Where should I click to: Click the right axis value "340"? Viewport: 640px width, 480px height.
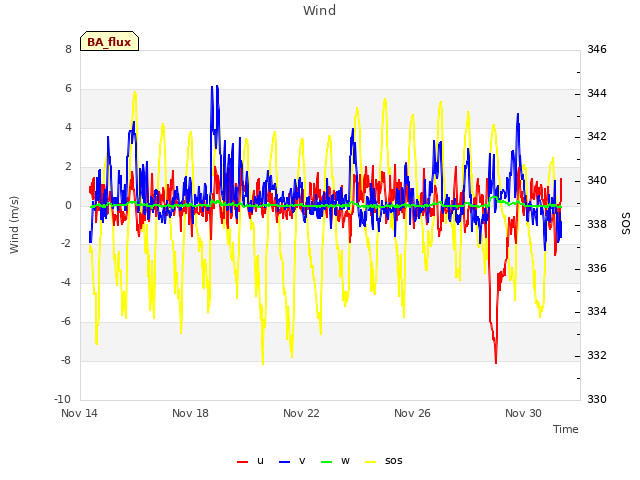coord(597,180)
